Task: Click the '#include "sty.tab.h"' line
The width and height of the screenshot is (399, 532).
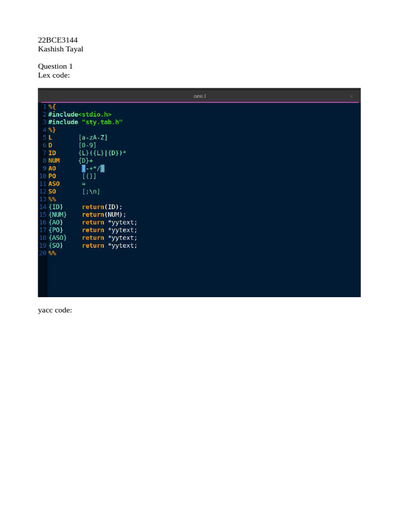Action: coord(85,122)
